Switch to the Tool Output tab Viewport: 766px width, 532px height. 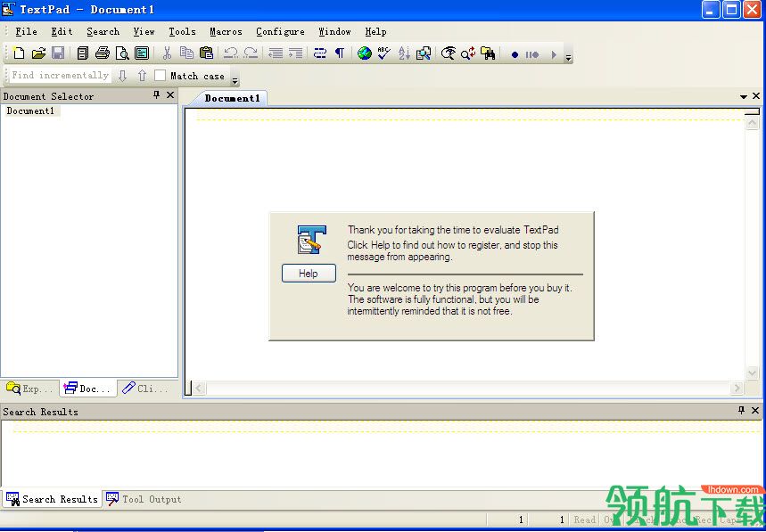[144, 499]
